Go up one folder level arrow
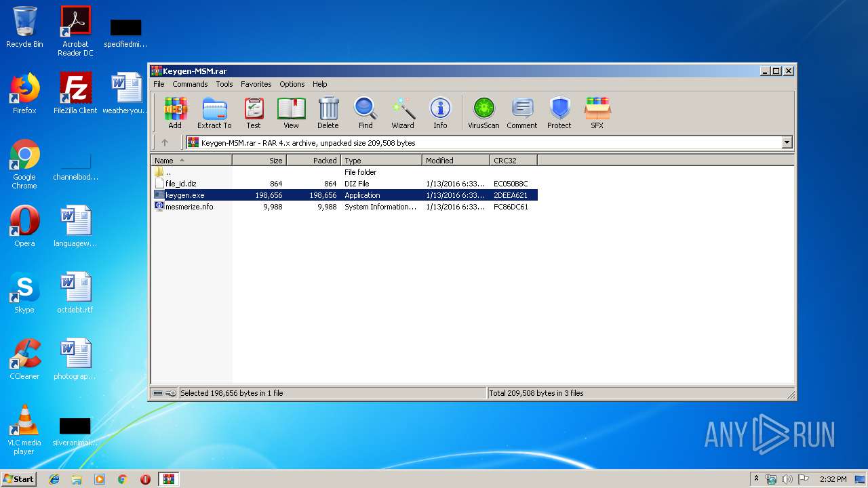The width and height of the screenshot is (868, 488). click(x=165, y=142)
